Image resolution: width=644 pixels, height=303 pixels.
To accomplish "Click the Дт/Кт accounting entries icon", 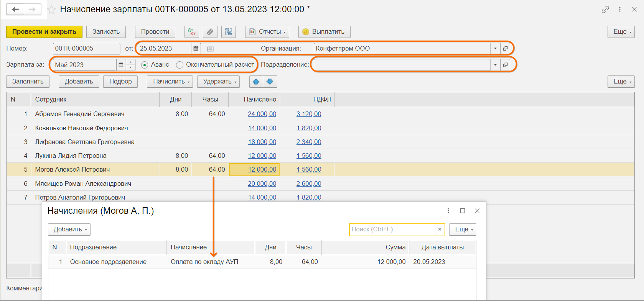I will 191,32.
